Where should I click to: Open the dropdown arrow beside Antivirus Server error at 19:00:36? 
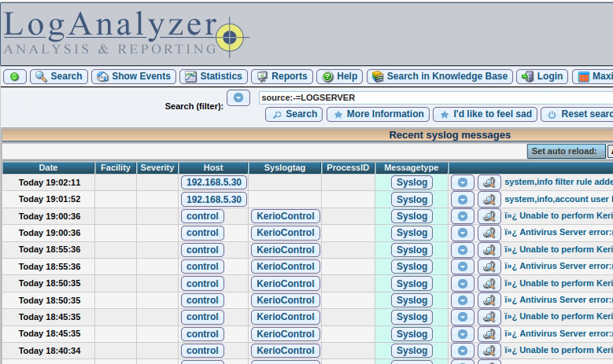point(463,233)
